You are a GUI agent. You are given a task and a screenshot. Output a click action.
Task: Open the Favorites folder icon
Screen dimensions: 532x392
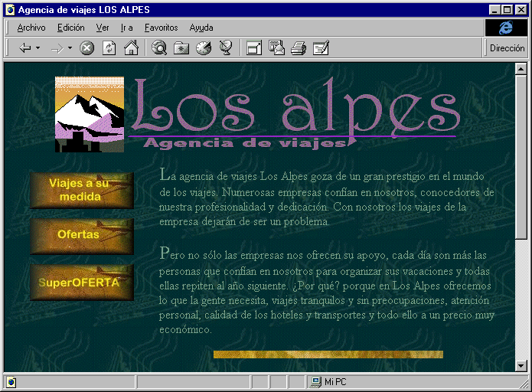[181, 48]
